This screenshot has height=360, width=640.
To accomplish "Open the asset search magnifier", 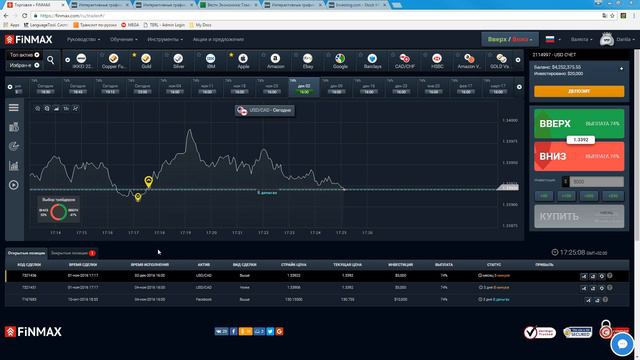I will coord(50,60).
